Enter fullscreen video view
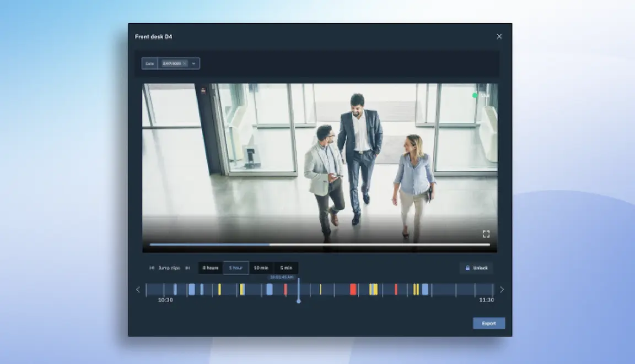 pyautogui.click(x=486, y=234)
